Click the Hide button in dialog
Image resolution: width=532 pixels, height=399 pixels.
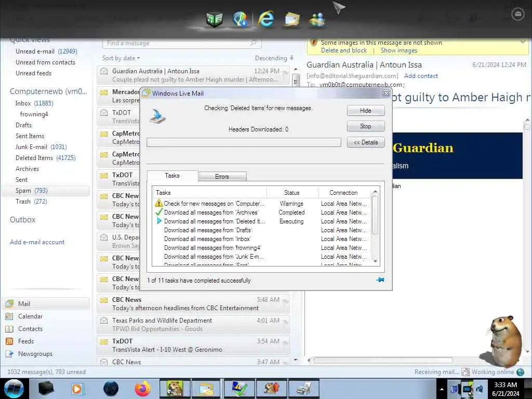pos(366,111)
